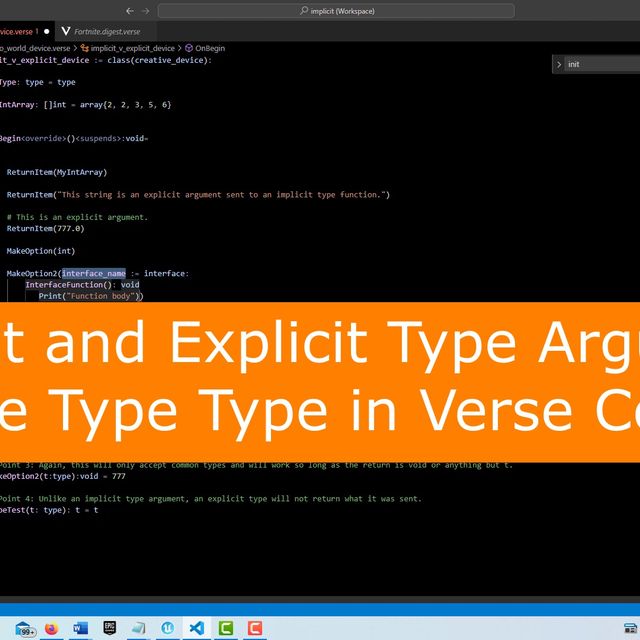Go forward with the right arrow button
This screenshot has height=640, width=640.
coord(145,11)
